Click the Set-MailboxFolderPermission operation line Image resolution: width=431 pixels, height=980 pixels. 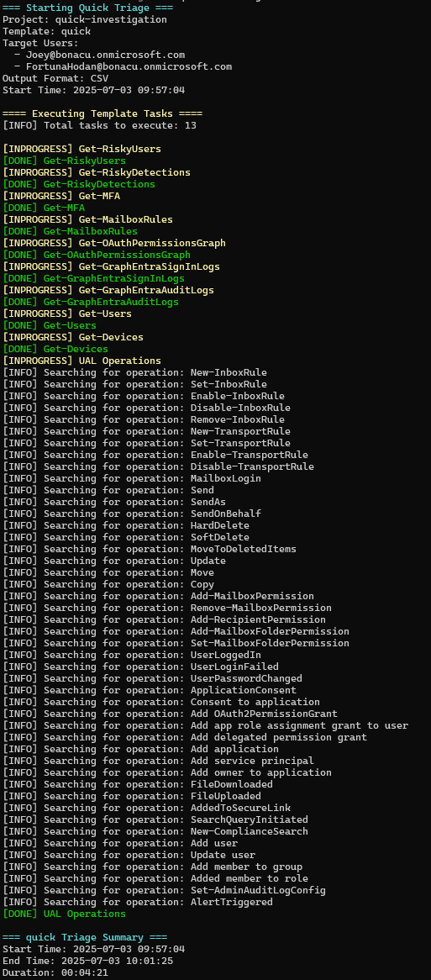176,644
